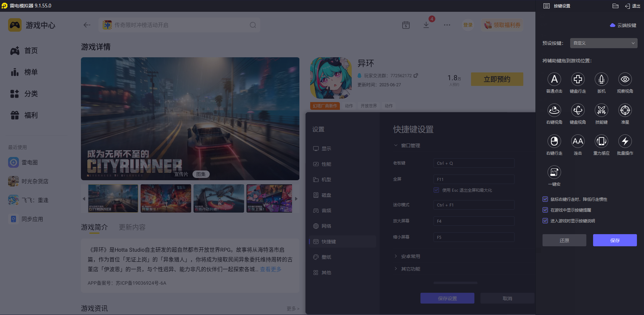This screenshot has width=644, height=315.
Task: Select the 重力感应 gravity sensor icon
Action: 602,141
